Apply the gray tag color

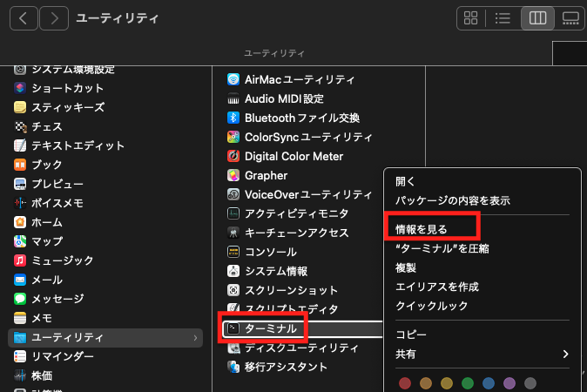click(530, 383)
